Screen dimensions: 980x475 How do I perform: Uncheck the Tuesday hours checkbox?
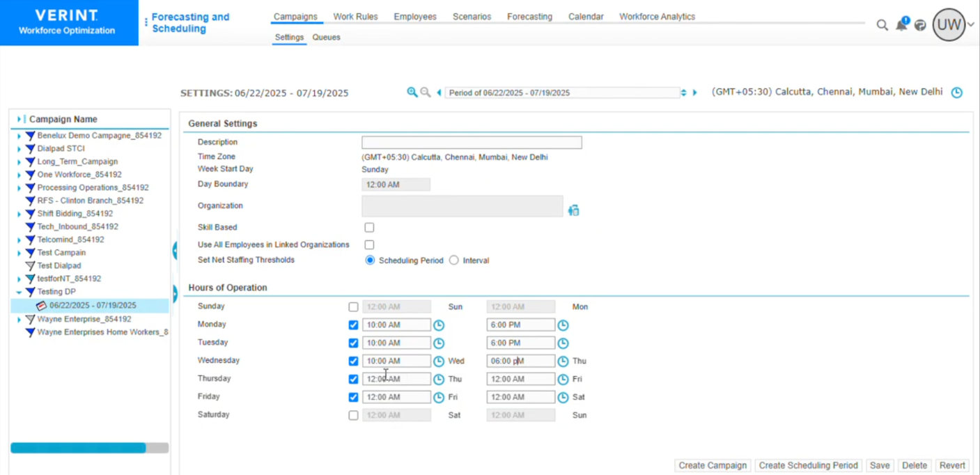coord(353,343)
